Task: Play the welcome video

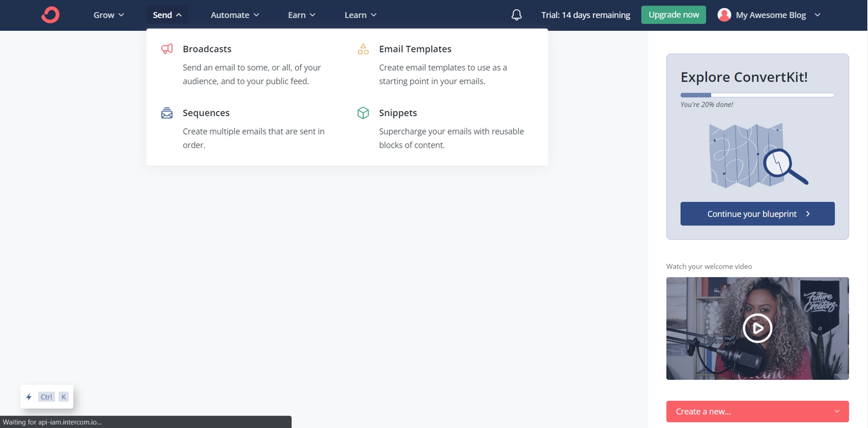Action: tap(757, 328)
